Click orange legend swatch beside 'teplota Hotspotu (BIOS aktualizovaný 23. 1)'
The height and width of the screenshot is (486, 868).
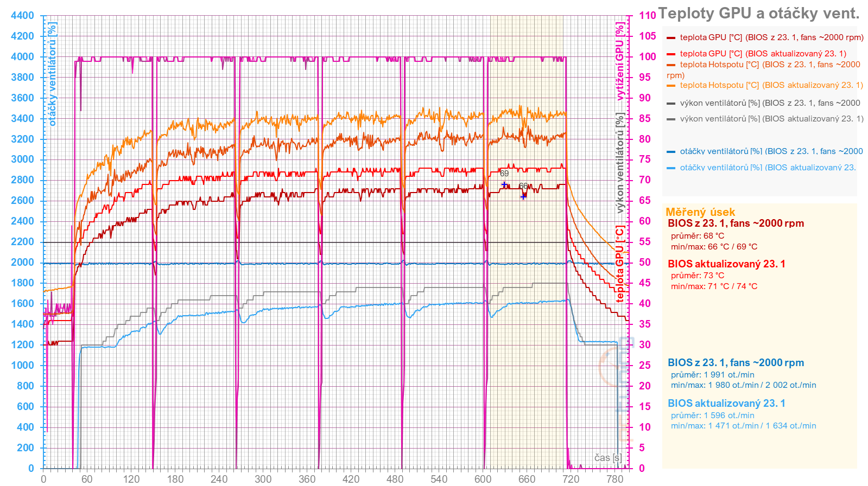point(671,86)
